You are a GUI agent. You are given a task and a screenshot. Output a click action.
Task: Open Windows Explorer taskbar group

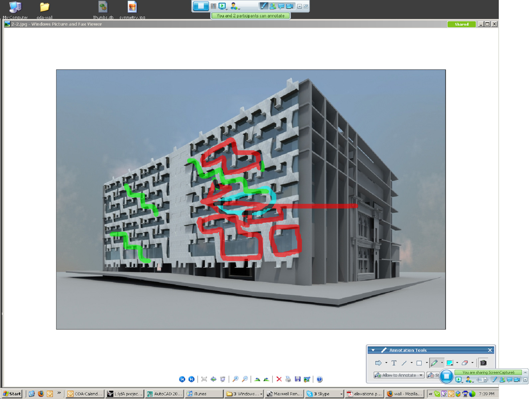[x=244, y=394]
